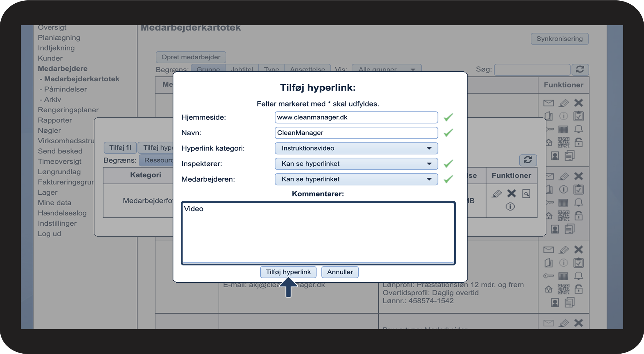The width and height of the screenshot is (644, 354).
Task: Click mail icon in topmost employee row
Action: [549, 103]
